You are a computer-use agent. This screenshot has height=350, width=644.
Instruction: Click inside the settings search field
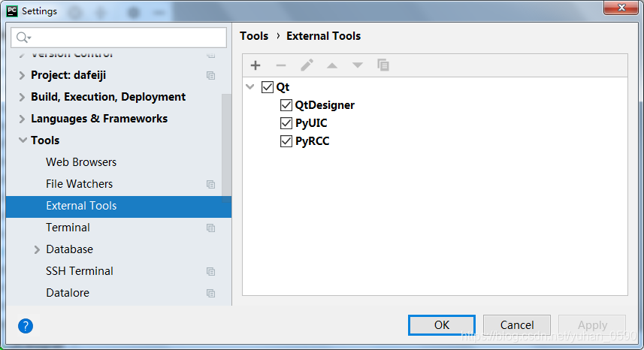pyautogui.click(x=119, y=38)
